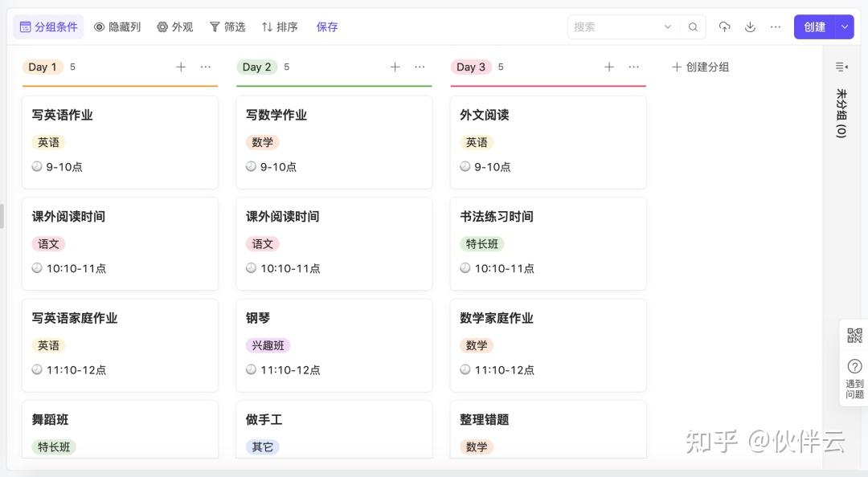Screen dimensions: 868x477
Task: Open the search field dropdown arrow
Action: point(667,26)
